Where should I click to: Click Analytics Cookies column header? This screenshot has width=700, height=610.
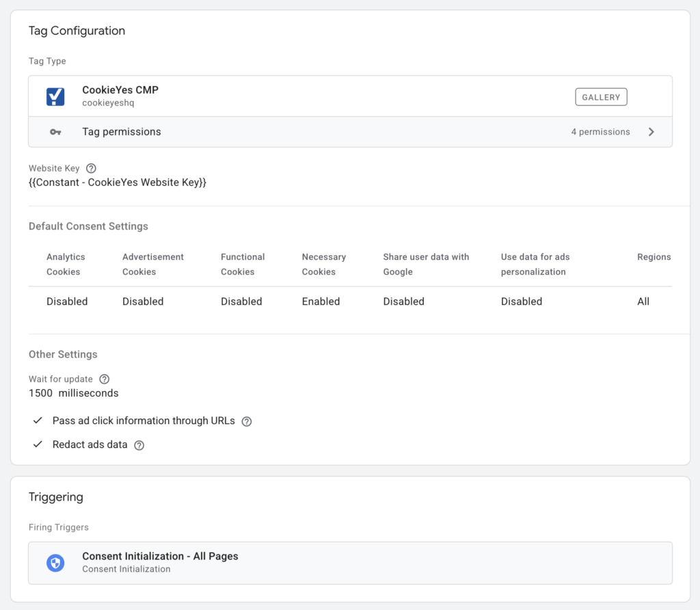pyautogui.click(x=66, y=265)
